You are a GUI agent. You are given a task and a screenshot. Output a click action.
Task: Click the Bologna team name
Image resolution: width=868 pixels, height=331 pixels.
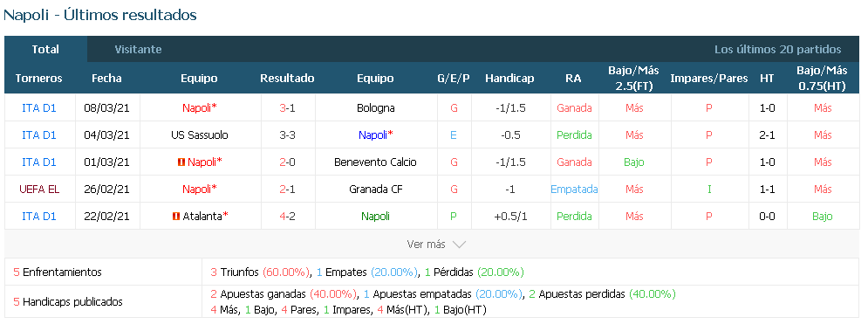(x=376, y=107)
